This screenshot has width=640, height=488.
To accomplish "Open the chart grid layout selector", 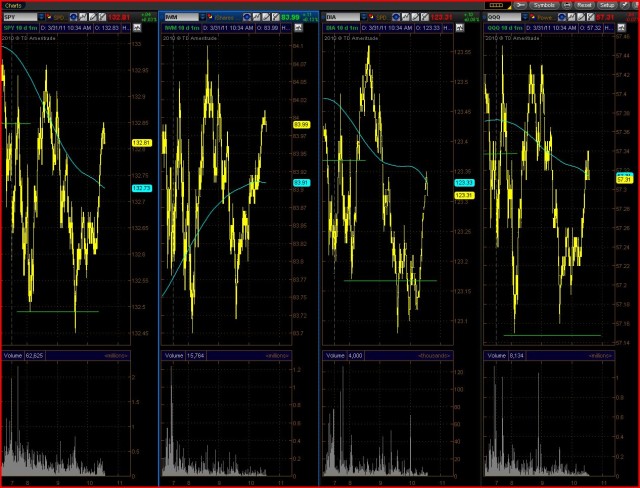I will point(498,5).
